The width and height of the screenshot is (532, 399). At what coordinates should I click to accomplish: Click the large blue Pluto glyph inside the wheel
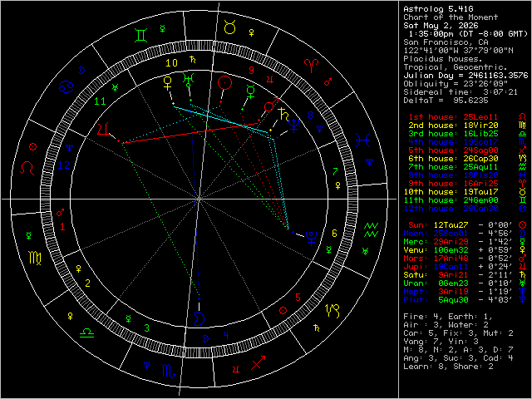pos(312,239)
